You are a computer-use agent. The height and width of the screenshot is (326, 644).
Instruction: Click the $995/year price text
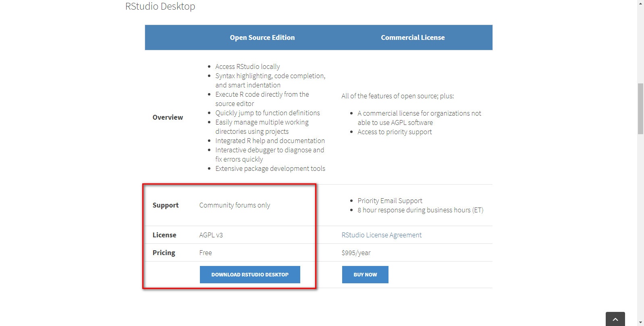[356, 253]
